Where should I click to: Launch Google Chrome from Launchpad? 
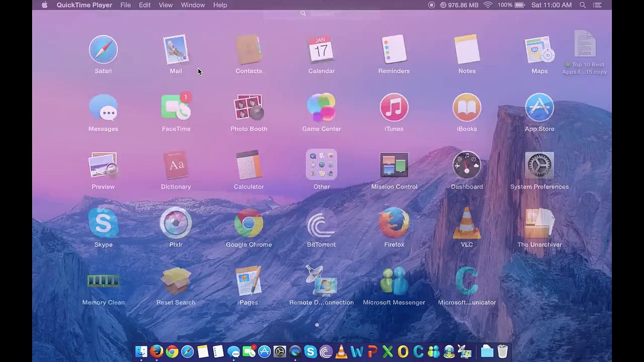[x=249, y=223]
